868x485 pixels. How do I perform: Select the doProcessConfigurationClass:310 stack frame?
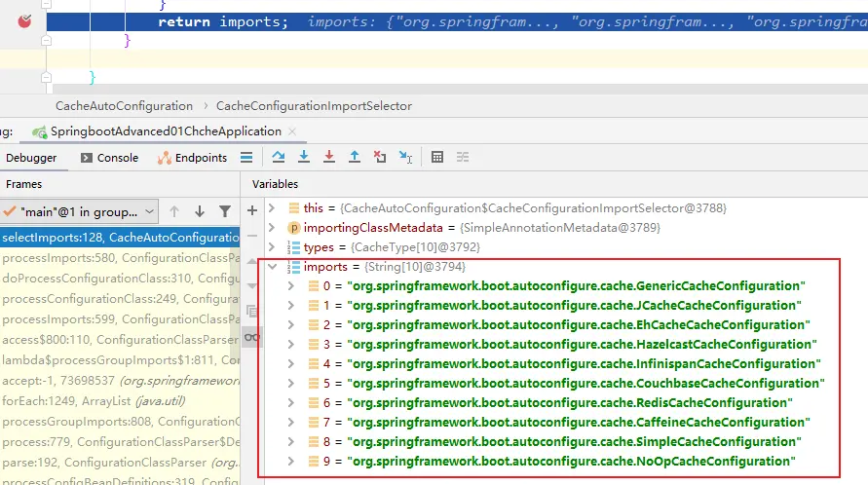click(x=120, y=279)
